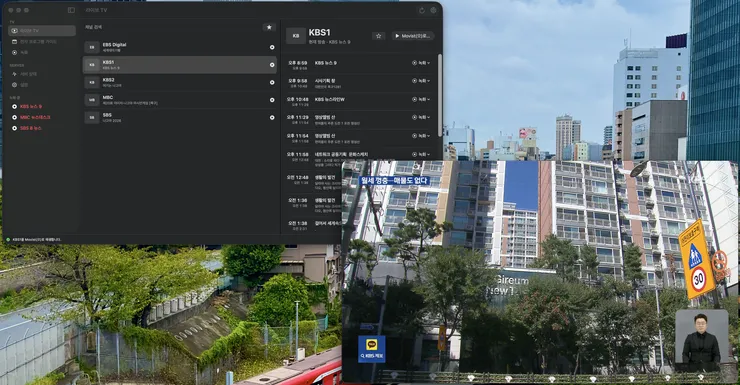Select the KBS2 channel row
The height and width of the screenshot is (385, 740).
coord(179,83)
